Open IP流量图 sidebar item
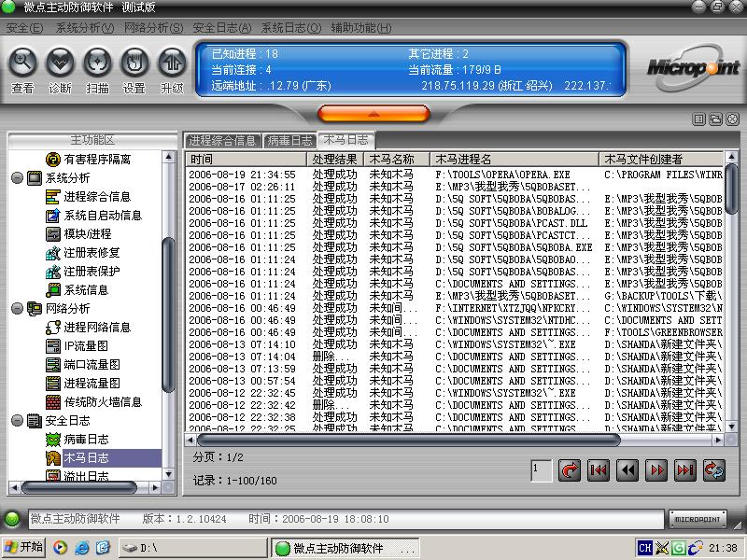 (78, 345)
